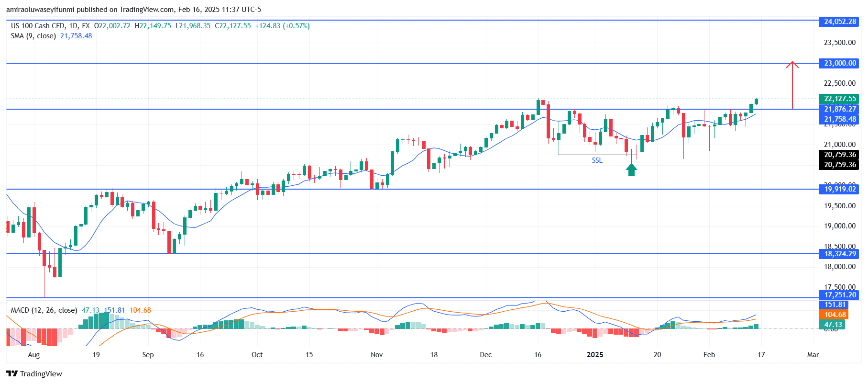The image size is (868, 384).
Task: Click the 19,919.02 support level label
Action: pyautogui.click(x=839, y=189)
